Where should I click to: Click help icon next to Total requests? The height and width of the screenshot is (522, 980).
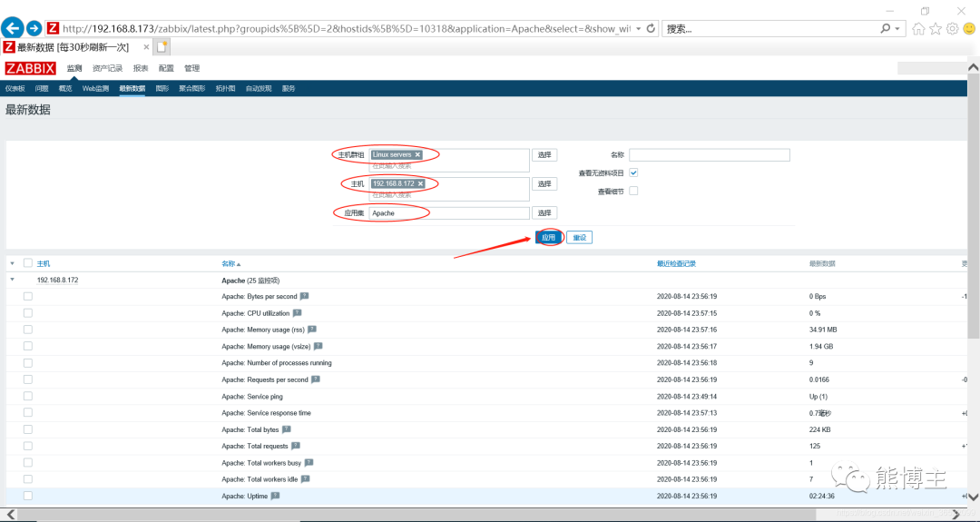tap(296, 446)
